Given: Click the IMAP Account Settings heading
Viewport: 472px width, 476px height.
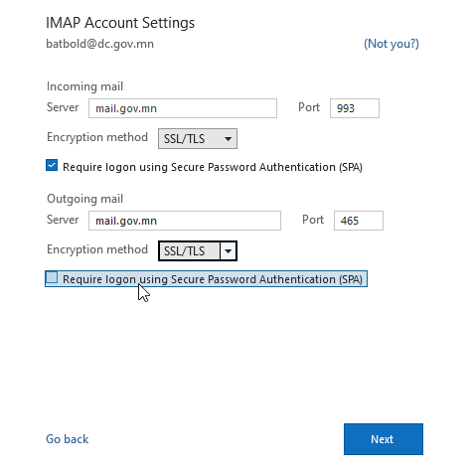Looking at the screenshot, I should [x=120, y=23].
